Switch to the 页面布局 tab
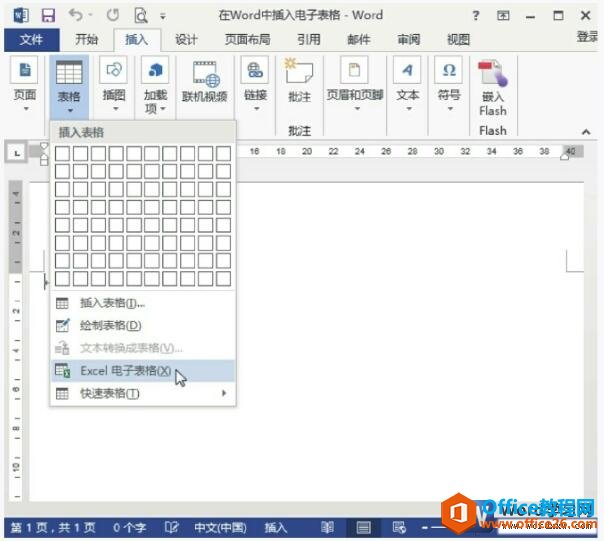This screenshot has width=604, height=541. pyautogui.click(x=247, y=39)
